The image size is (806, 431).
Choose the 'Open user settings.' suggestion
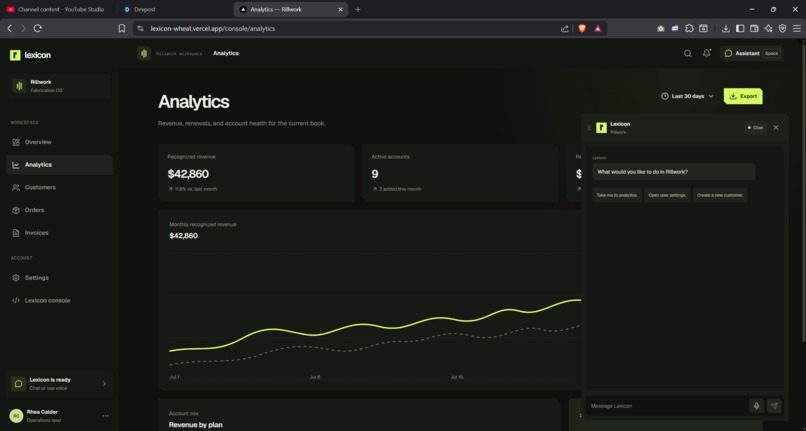point(667,195)
